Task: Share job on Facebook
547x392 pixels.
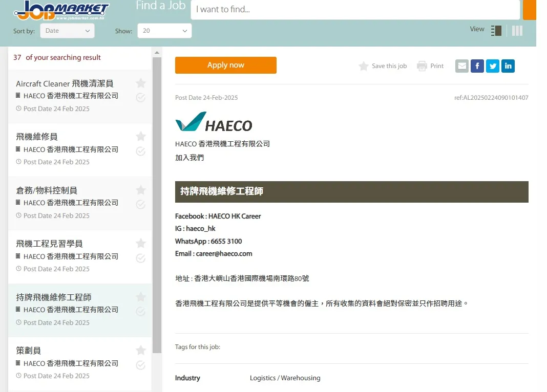Action: 477,66
